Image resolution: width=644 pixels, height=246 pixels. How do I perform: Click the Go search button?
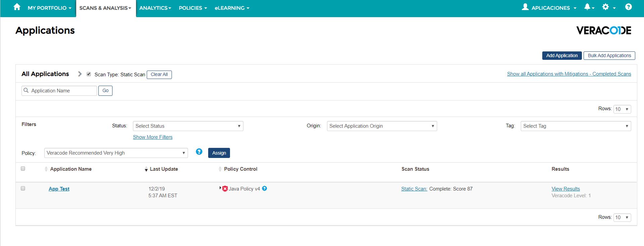tap(105, 91)
